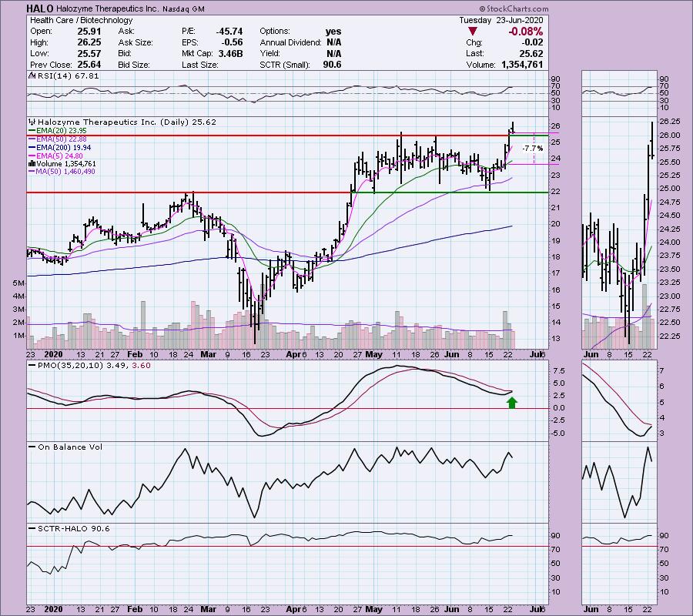
Task: Click the SCTR (Small) label in header
Action: [285, 65]
